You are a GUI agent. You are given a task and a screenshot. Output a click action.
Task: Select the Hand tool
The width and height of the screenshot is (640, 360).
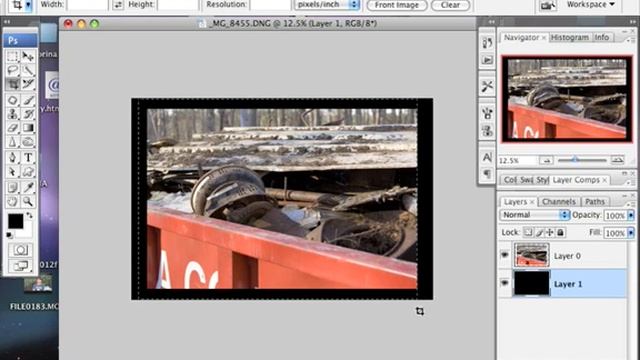coord(13,201)
